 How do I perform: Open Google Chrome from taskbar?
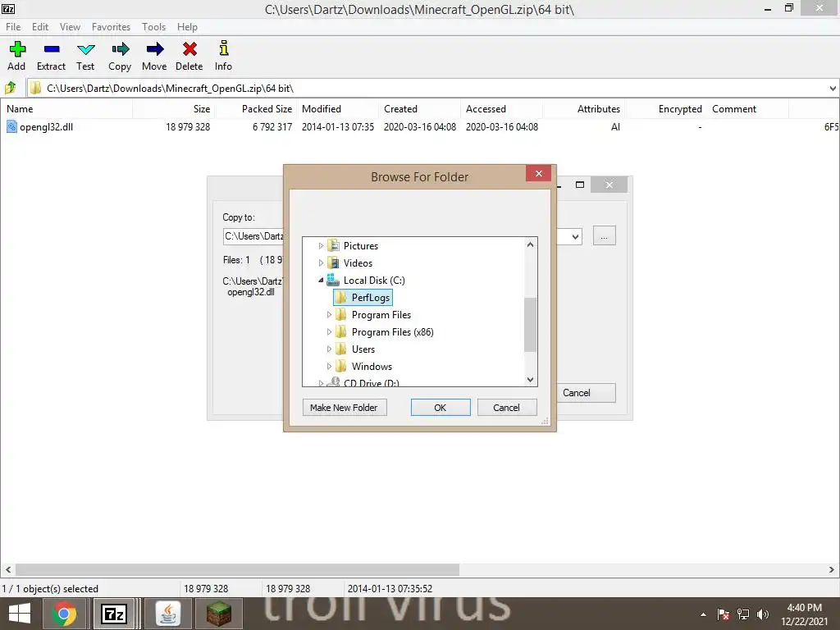tap(64, 614)
